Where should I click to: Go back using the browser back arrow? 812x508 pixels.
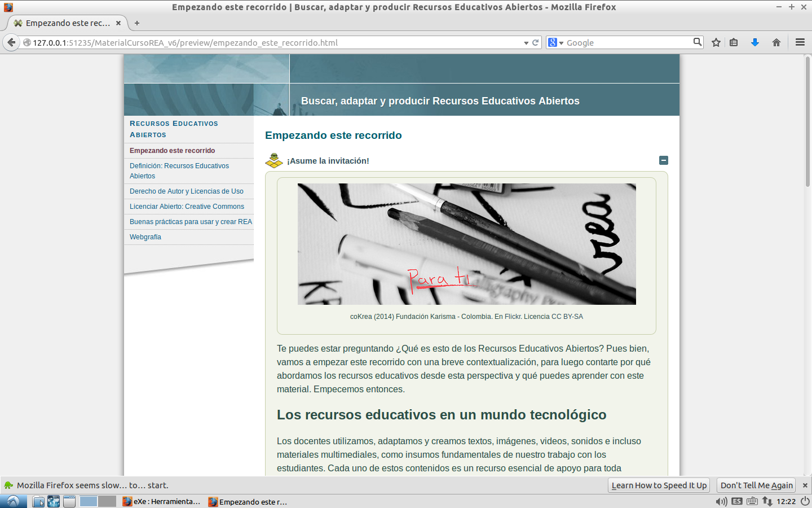pos(11,42)
